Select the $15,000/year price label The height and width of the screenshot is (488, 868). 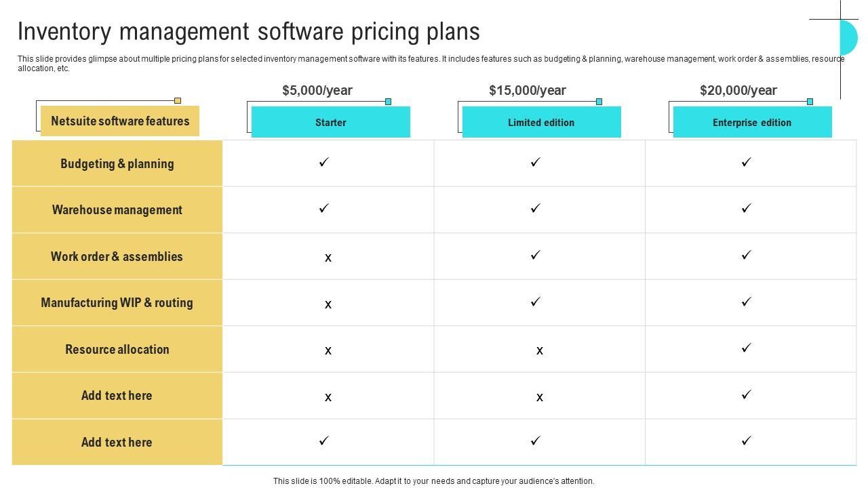528,90
